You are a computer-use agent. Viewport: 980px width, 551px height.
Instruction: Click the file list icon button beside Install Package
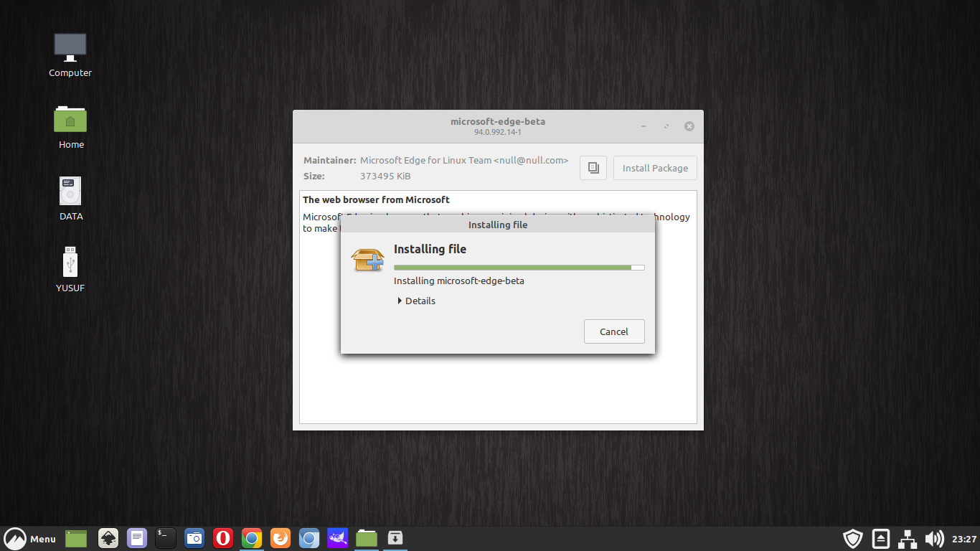coord(593,168)
